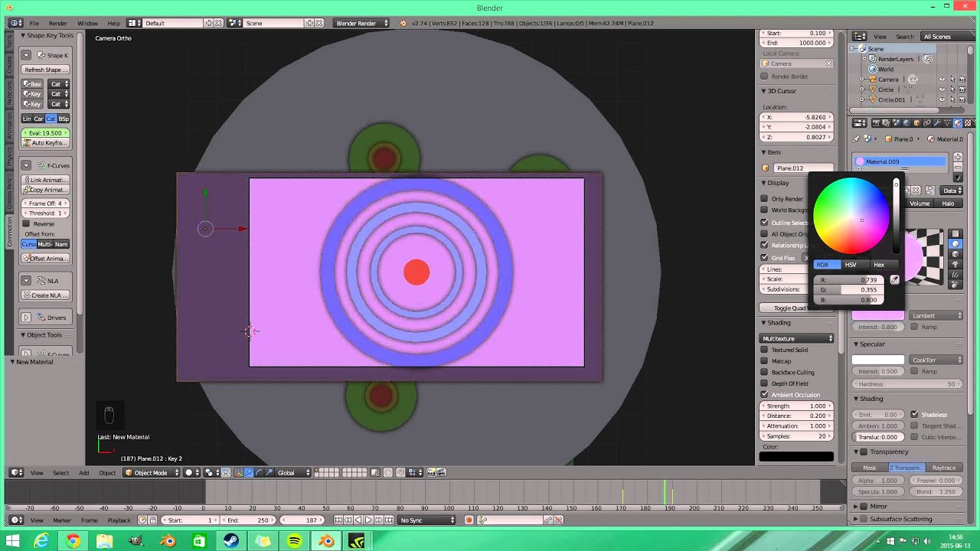Select the sphere preview type icon
The height and width of the screenshot is (551, 980).
[955, 243]
